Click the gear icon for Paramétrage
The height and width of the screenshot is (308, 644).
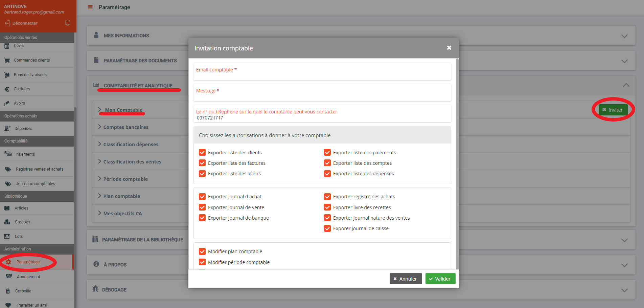(x=8, y=262)
